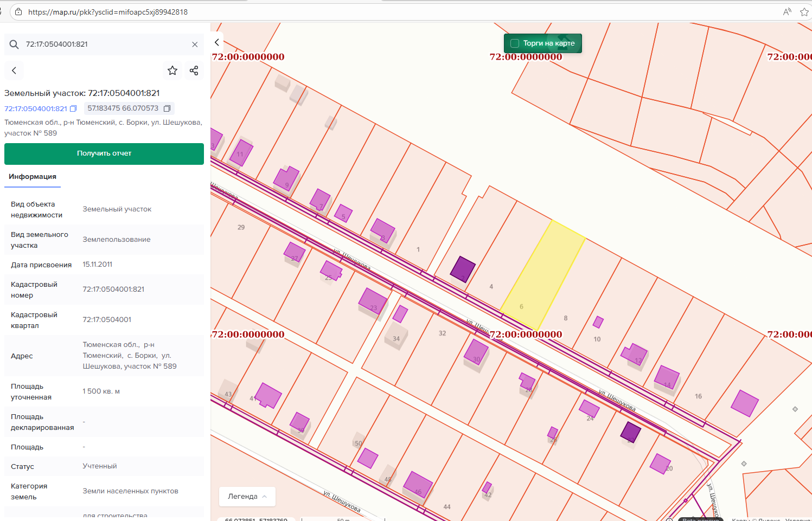The image size is (812, 521).
Task: Collapse the side information panel
Action: (x=217, y=42)
